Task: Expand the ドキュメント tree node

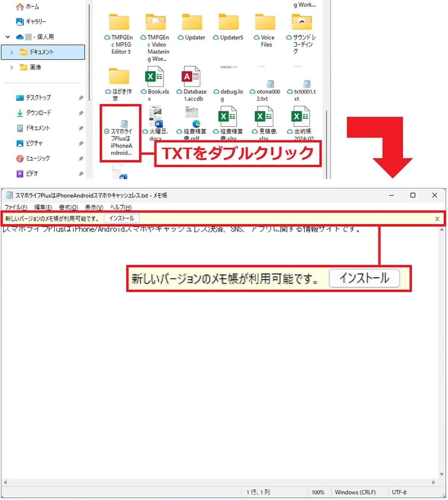Action: pos(12,52)
